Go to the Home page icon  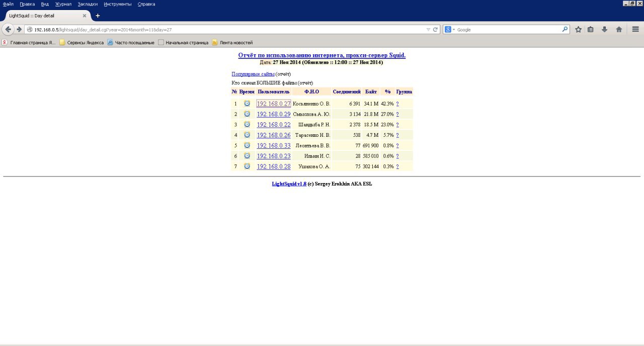pos(619,30)
